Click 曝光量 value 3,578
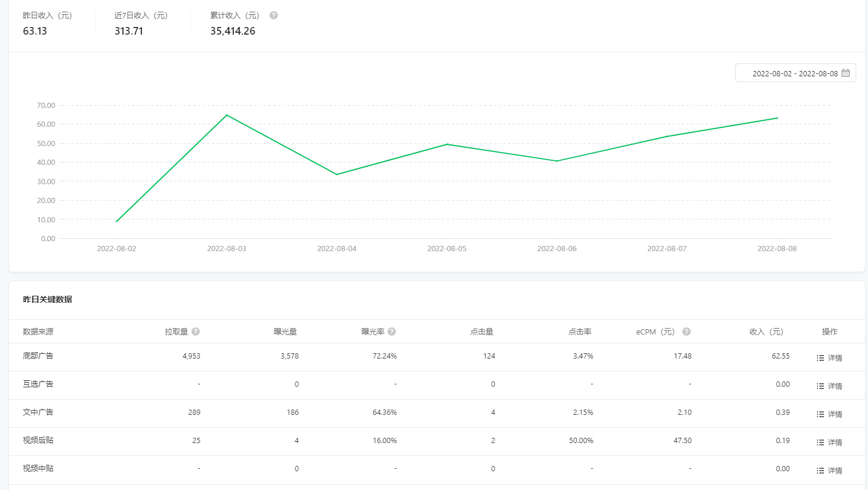Image resolution: width=868 pixels, height=490 pixels. click(290, 356)
